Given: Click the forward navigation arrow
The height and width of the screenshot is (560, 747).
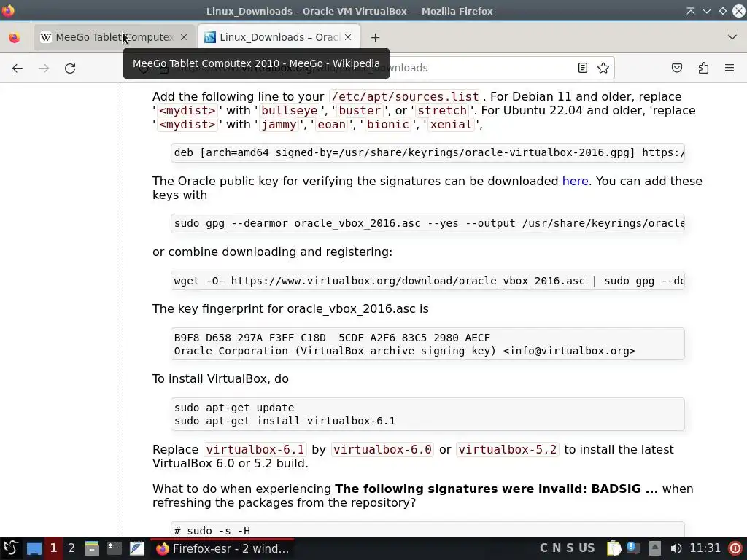Looking at the screenshot, I should point(44,68).
